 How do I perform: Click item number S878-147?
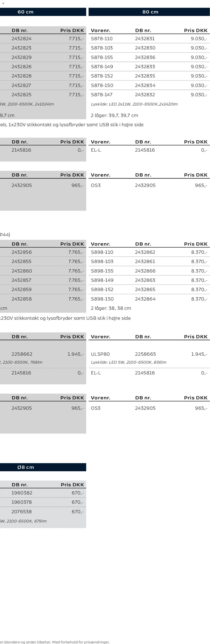click(102, 95)
